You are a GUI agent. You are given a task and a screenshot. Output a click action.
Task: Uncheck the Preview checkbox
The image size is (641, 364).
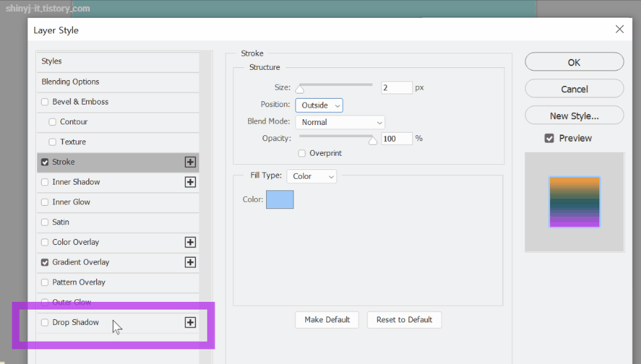[x=549, y=138]
